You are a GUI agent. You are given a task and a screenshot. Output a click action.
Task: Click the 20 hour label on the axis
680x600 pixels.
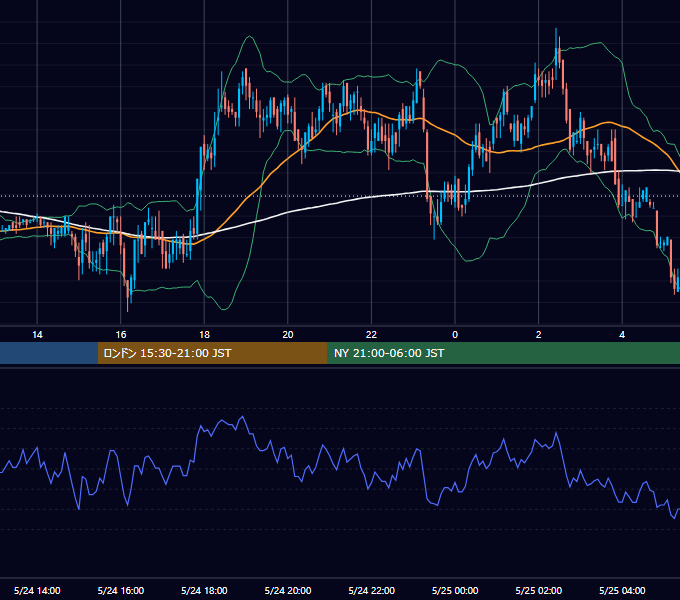[288, 335]
